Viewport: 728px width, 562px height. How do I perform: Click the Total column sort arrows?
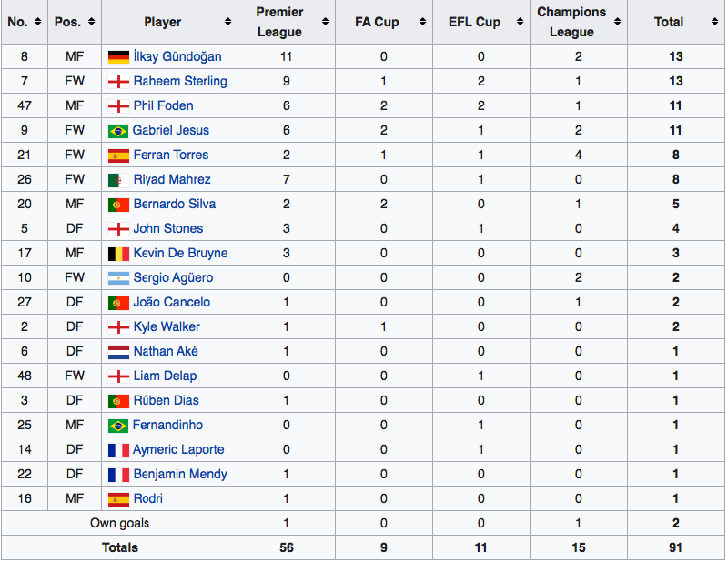pyautogui.click(x=715, y=22)
